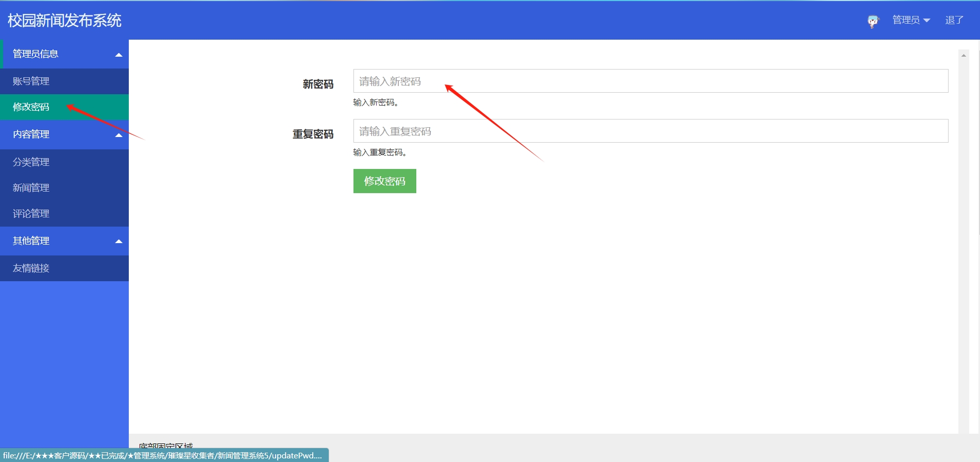Open 友情链接 page

click(x=64, y=268)
